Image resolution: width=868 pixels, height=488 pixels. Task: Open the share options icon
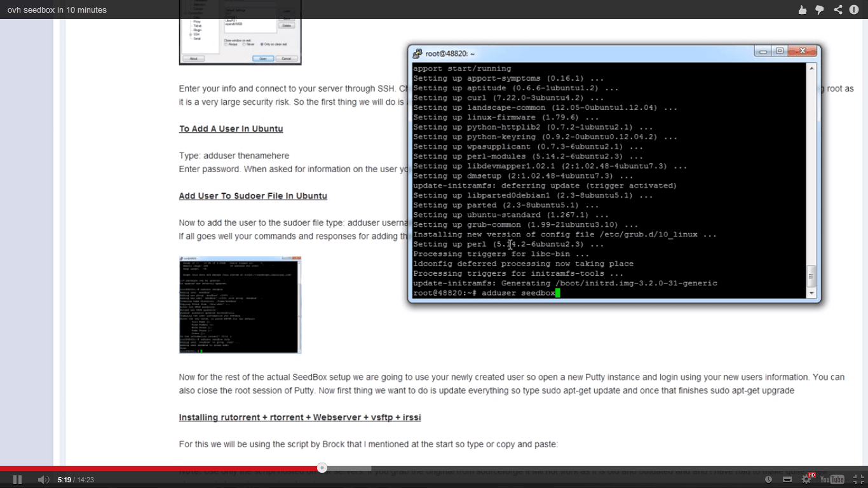[x=837, y=10]
